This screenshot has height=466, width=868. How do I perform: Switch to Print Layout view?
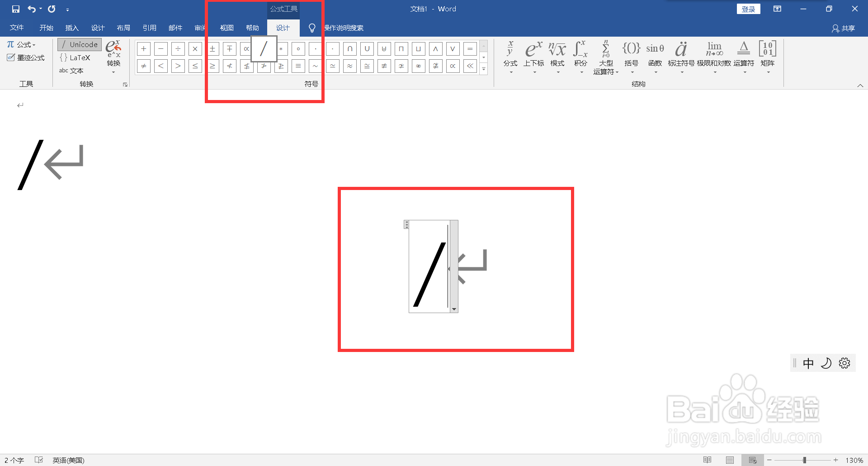[730, 460]
